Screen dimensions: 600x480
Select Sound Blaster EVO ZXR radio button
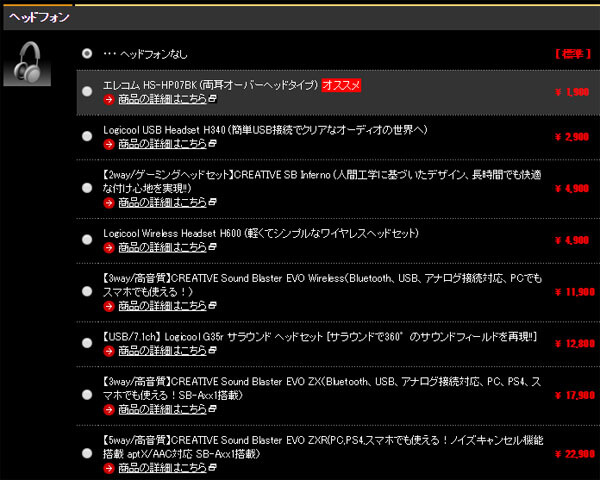(87, 453)
